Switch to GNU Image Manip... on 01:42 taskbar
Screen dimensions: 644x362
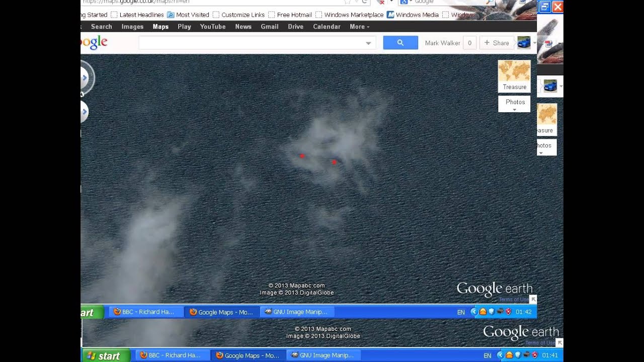[296, 312]
